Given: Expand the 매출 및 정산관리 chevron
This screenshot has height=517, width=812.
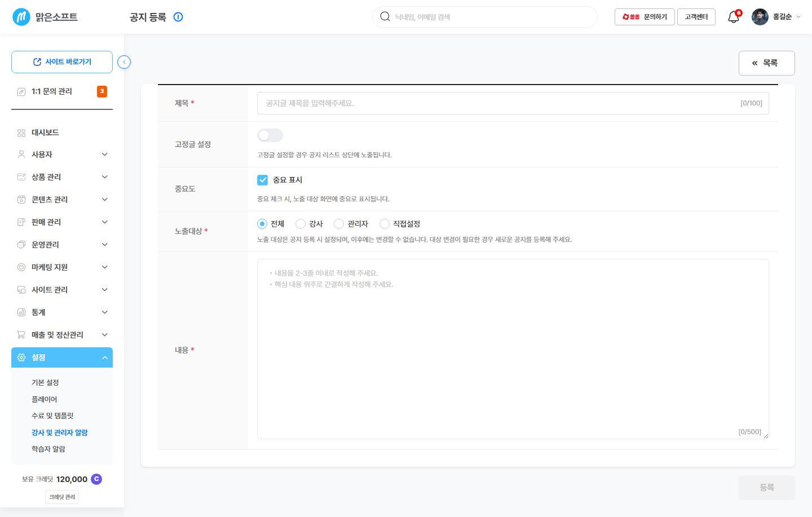Looking at the screenshot, I should coord(104,335).
